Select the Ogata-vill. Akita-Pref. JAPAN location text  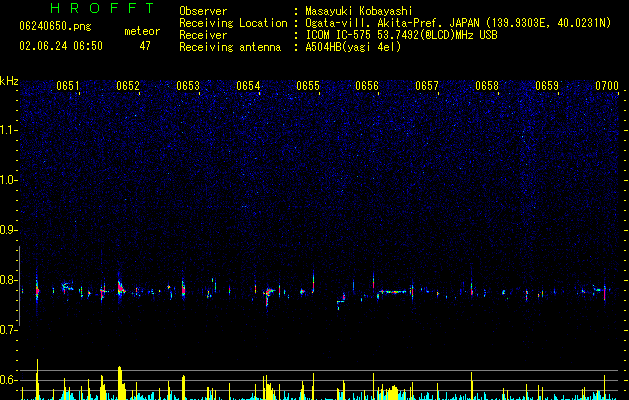pyautogui.click(x=458, y=23)
